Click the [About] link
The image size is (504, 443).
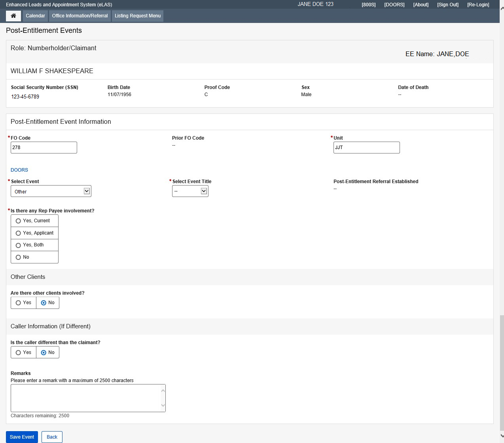tap(421, 5)
